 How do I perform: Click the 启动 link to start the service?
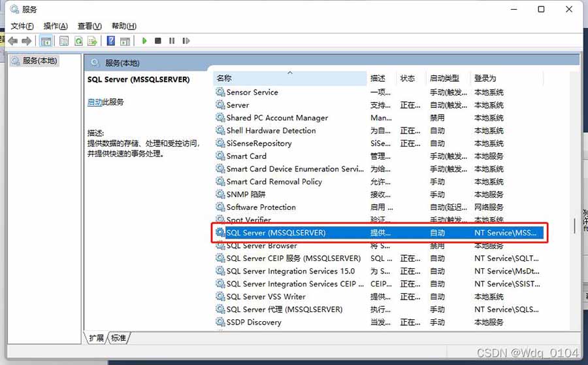94,102
